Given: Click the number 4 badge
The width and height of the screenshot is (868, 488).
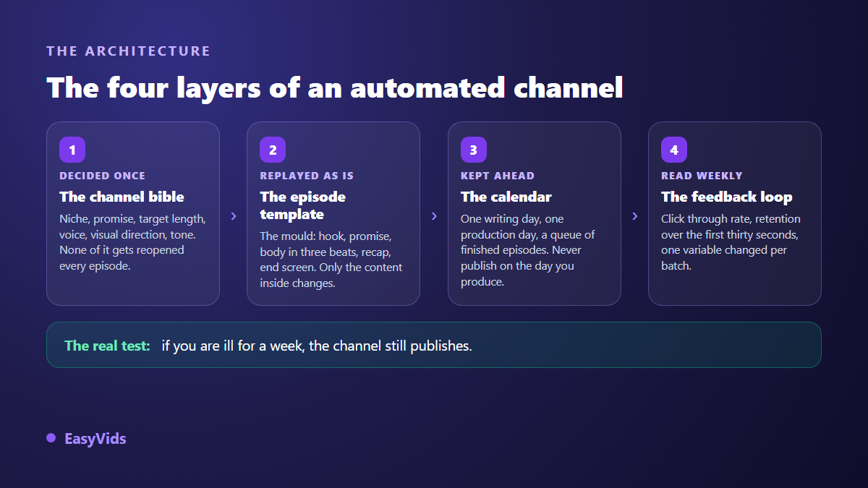Looking at the screenshot, I should (674, 150).
